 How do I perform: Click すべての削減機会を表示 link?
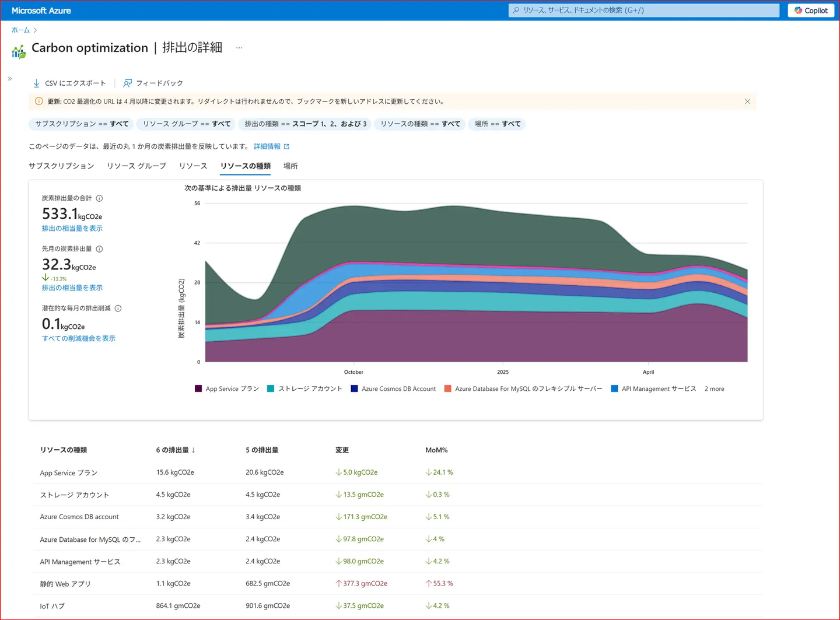pyautogui.click(x=79, y=338)
